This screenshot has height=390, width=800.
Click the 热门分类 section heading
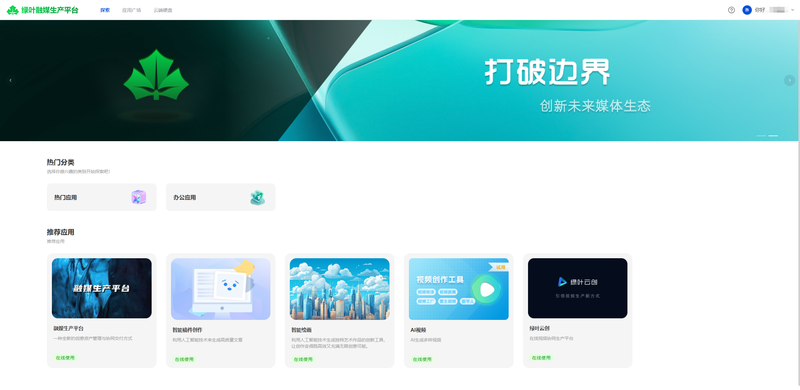(61, 162)
